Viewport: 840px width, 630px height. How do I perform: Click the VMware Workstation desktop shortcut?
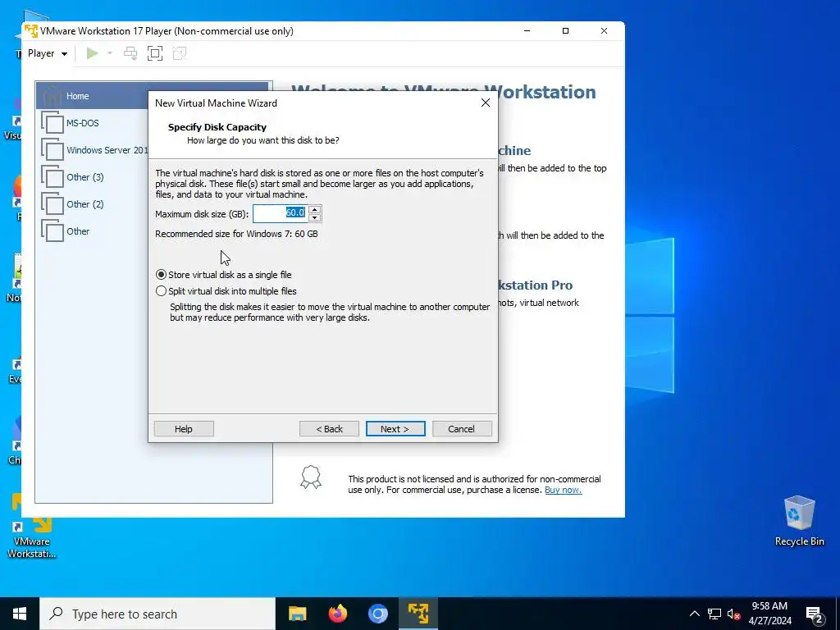click(x=31, y=527)
